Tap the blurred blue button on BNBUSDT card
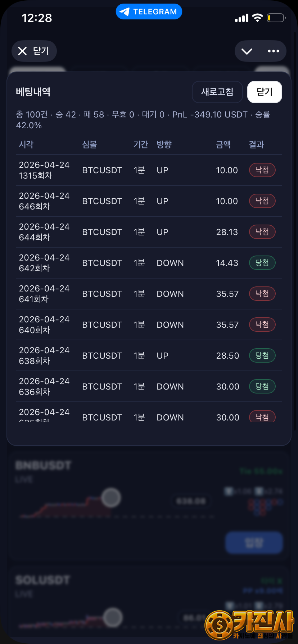 (x=254, y=542)
